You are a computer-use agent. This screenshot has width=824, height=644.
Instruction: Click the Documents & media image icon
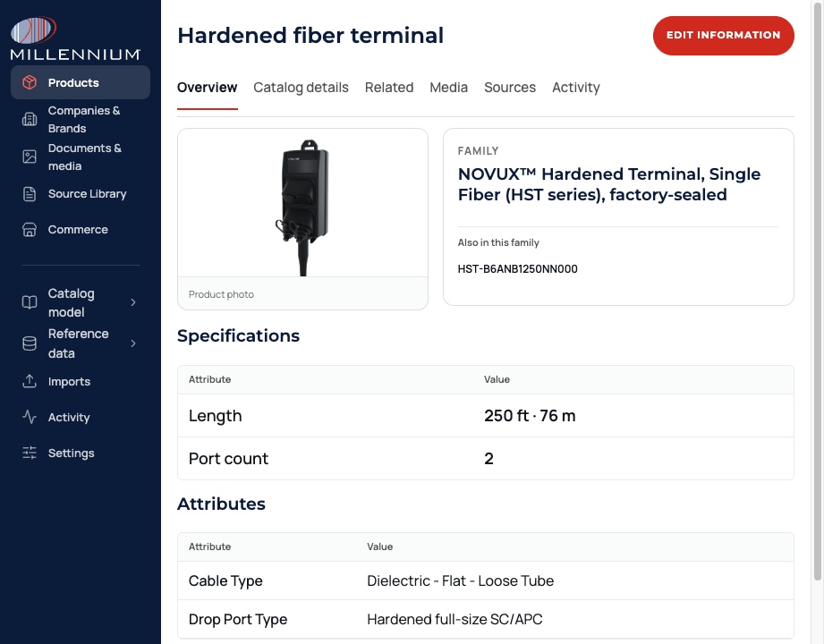[30, 157]
